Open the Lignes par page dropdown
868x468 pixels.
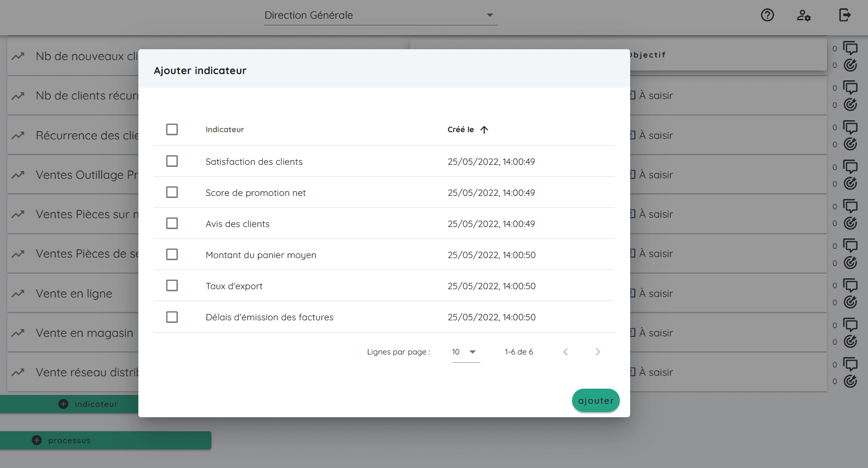click(x=465, y=351)
